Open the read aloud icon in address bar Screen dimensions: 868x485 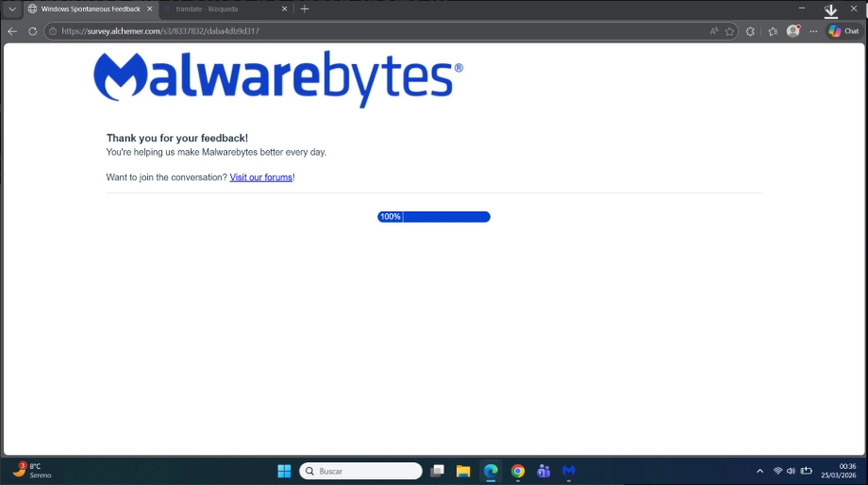713,31
